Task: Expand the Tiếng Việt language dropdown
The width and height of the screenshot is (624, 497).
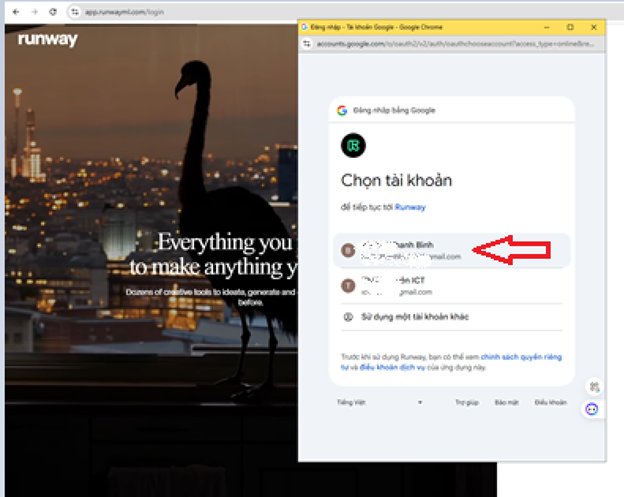Action: [380, 402]
